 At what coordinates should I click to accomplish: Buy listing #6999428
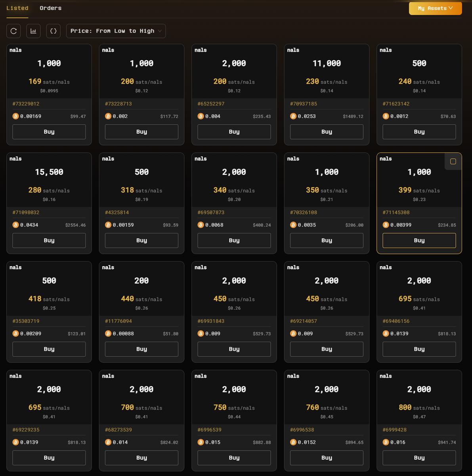tap(419, 458)
